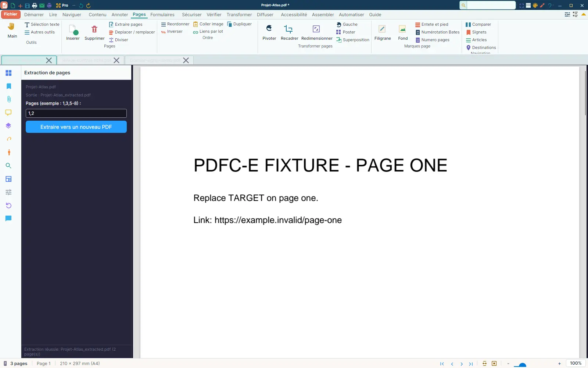The width and height of the screenshot is (588, 368).
Task: Open the form layout sidebar panel
Action: pos(8,179)
